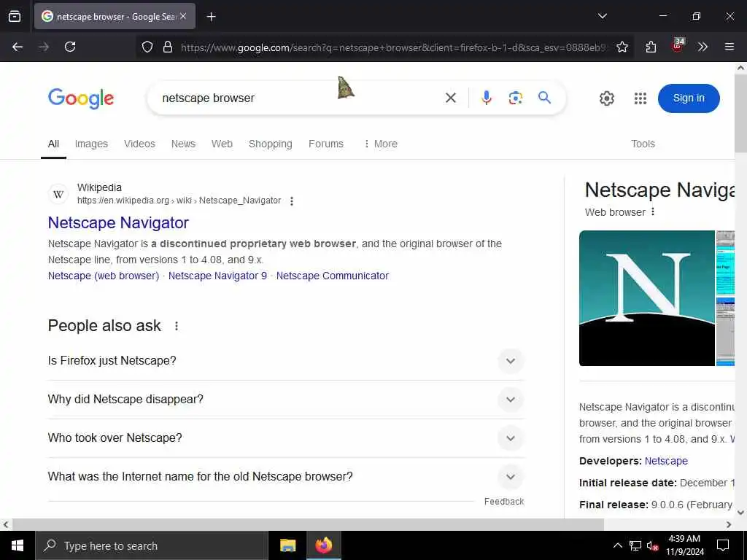Open the Netscape developer link
Image resolution: width=747 pixels, height=560 pixels.
[x=666, y=461]
